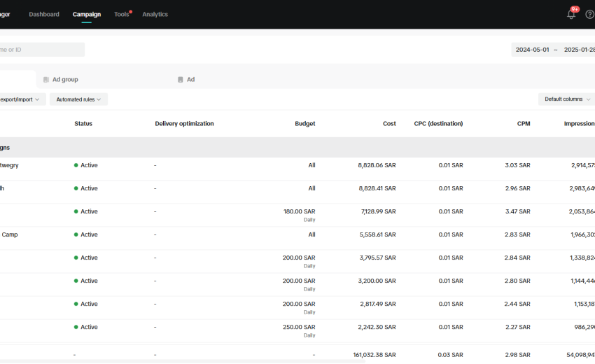Click the help question mark icon

[x=589, y=15]
